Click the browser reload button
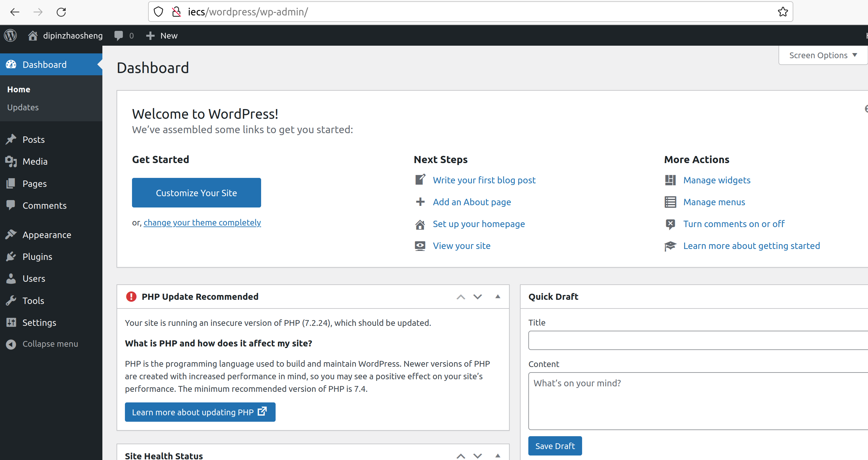The width and height of the screenshot is (868, 460). (x=61, y=12)
